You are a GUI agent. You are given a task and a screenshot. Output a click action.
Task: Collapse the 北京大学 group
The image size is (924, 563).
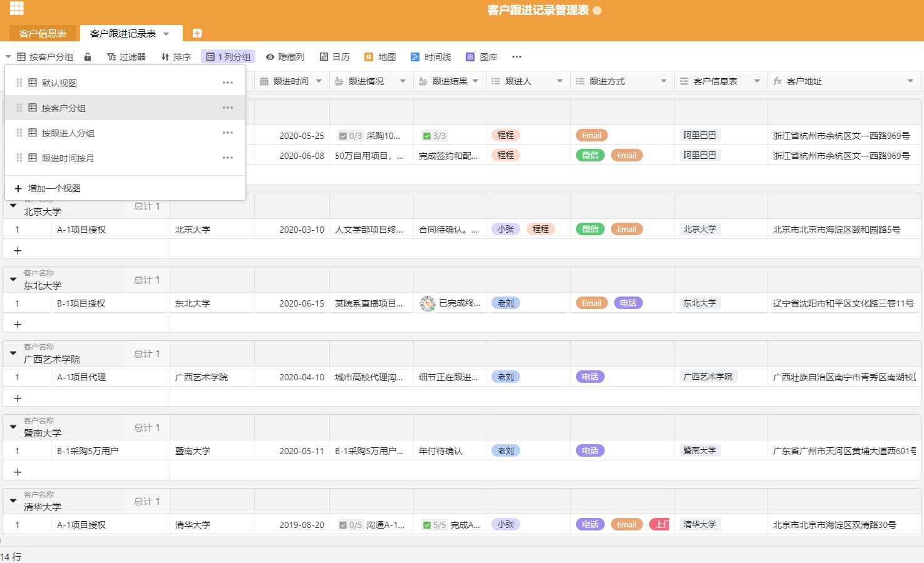13,206
